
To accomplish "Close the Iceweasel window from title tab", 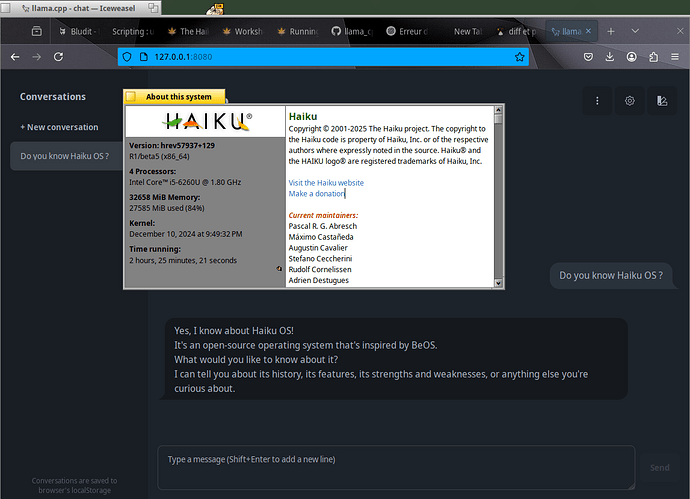I will click(5, 8).
